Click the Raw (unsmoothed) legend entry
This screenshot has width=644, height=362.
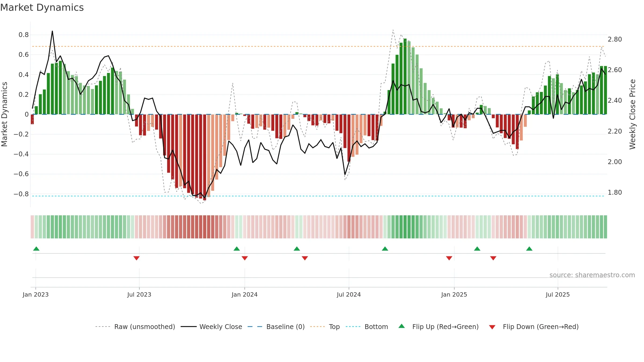[x=135, y=327]
